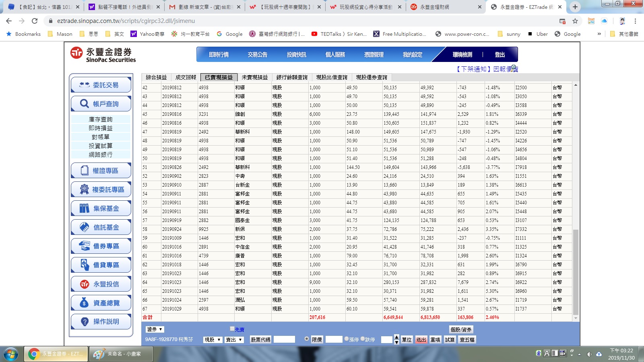Switch to the 現股出借查詢 tab
Screen dimensions: 644x362
click(332, 77)
